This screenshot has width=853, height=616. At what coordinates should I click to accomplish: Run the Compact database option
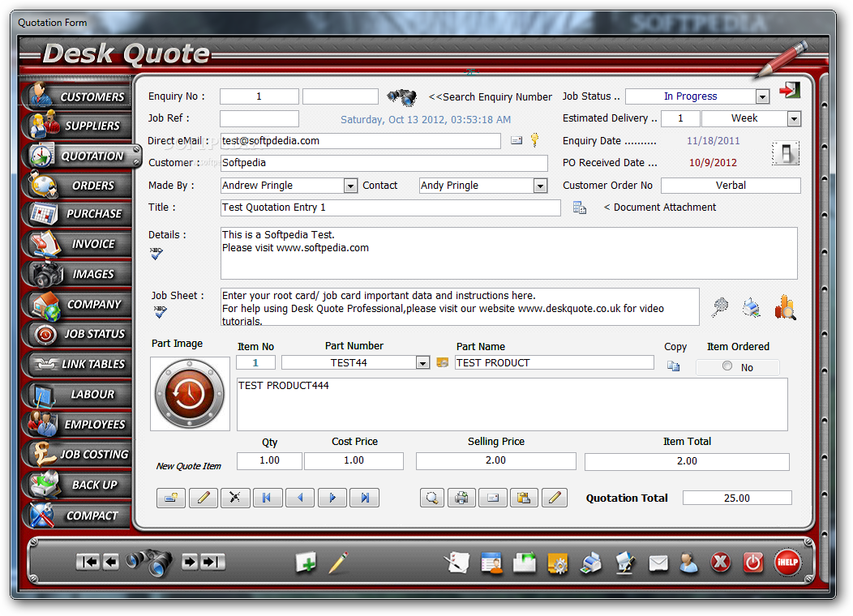[77, 515]
